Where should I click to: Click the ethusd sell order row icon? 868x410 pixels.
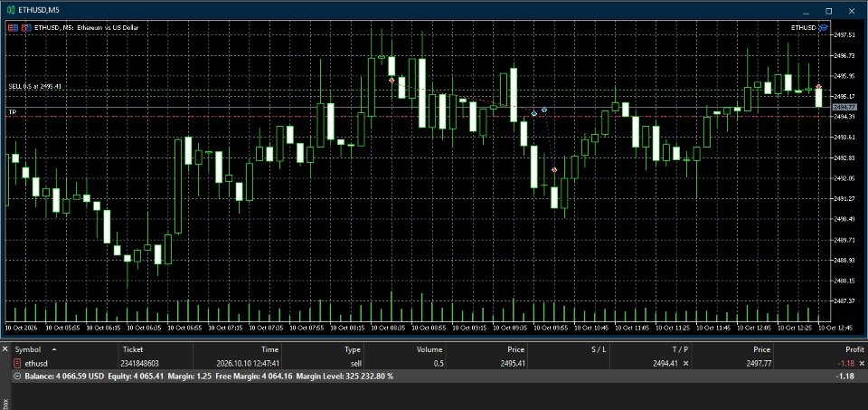pos(17,364)
